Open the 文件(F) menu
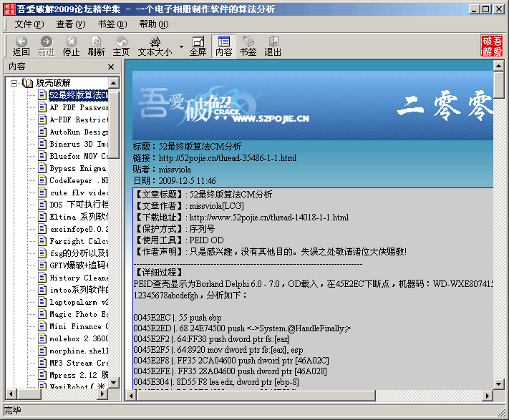 click(29, 24)
